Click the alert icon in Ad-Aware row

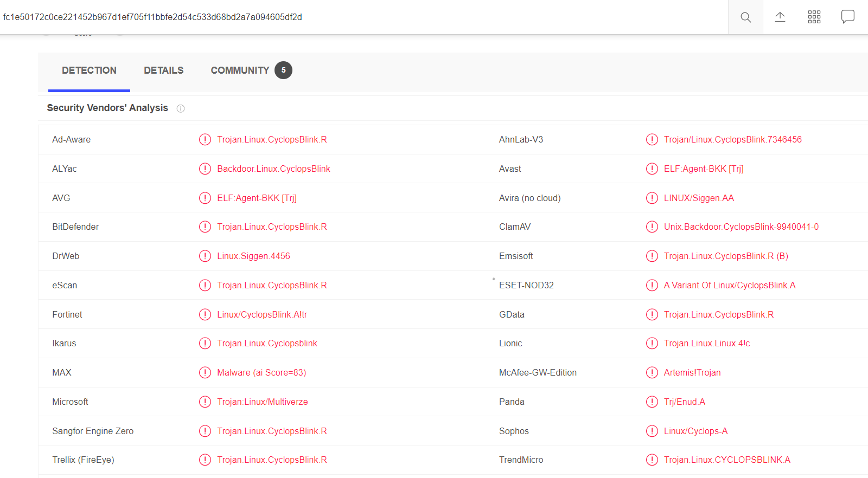click(205, 140)
